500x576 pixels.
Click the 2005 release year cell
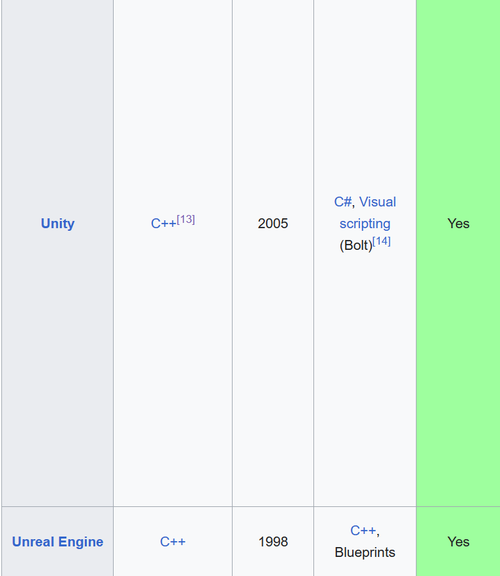[273, 223]
